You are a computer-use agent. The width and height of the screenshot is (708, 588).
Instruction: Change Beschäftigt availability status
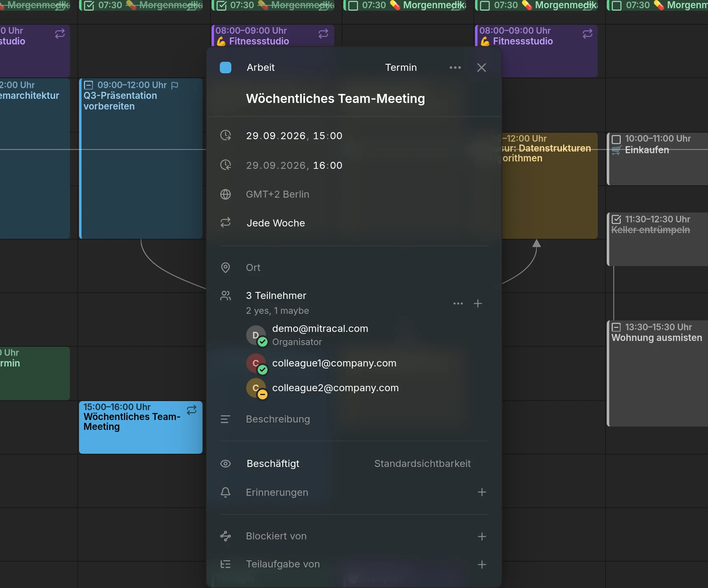point(273,464)
